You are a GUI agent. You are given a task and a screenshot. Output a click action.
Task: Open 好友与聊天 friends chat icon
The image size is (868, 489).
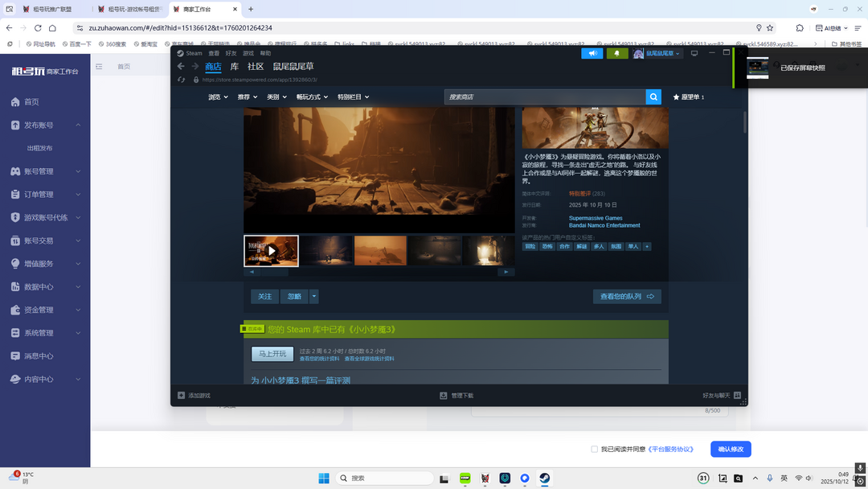[x=737, y=396]
